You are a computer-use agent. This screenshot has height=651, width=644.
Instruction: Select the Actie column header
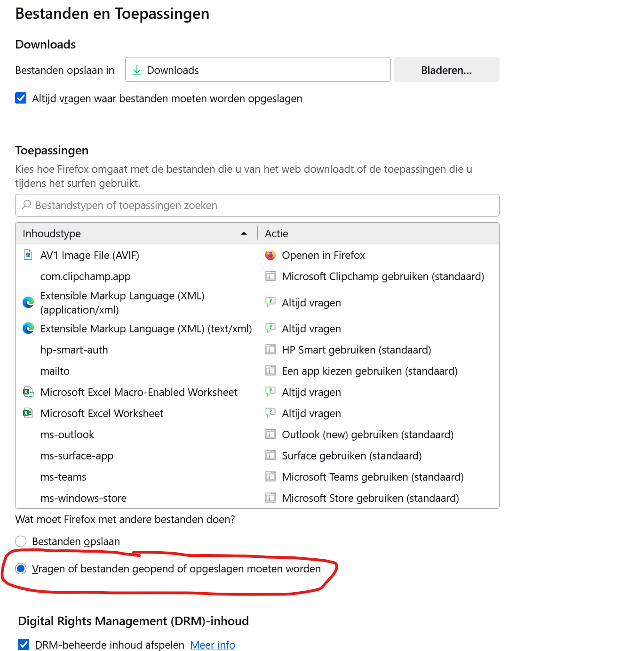[x=277, y=233]
